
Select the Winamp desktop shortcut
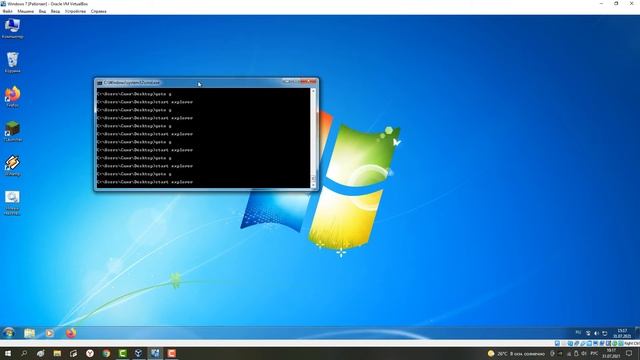pyautogui.click(x=12, y=165)
